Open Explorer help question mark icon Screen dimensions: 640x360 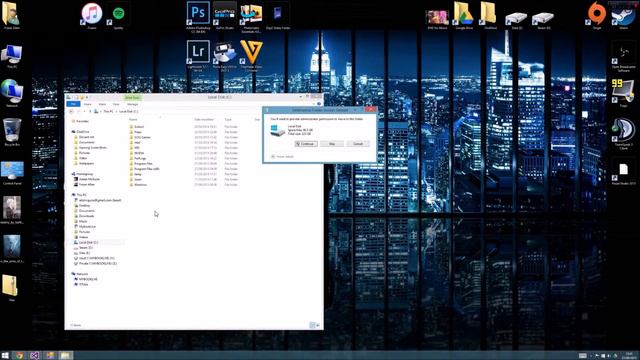point(319,104)
